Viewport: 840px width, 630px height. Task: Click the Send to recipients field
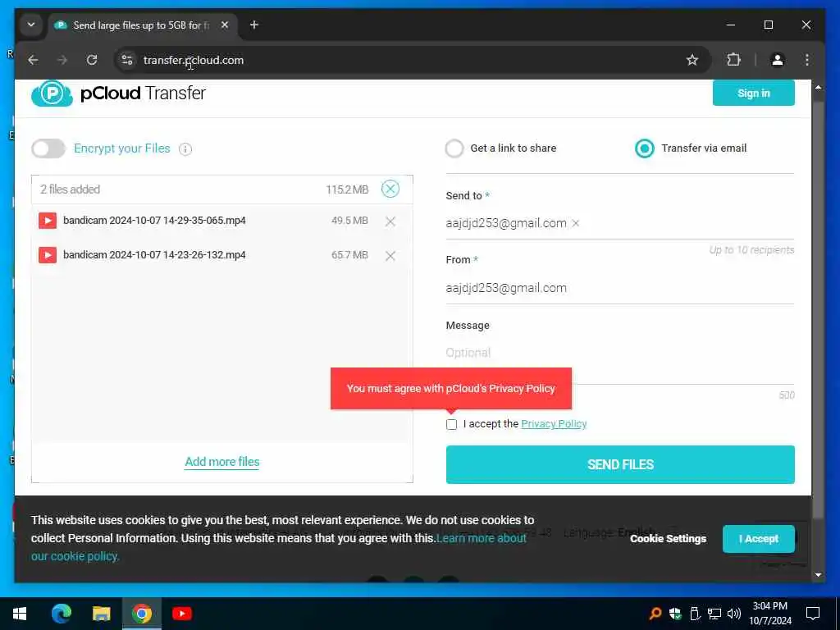tap(620, 223)
